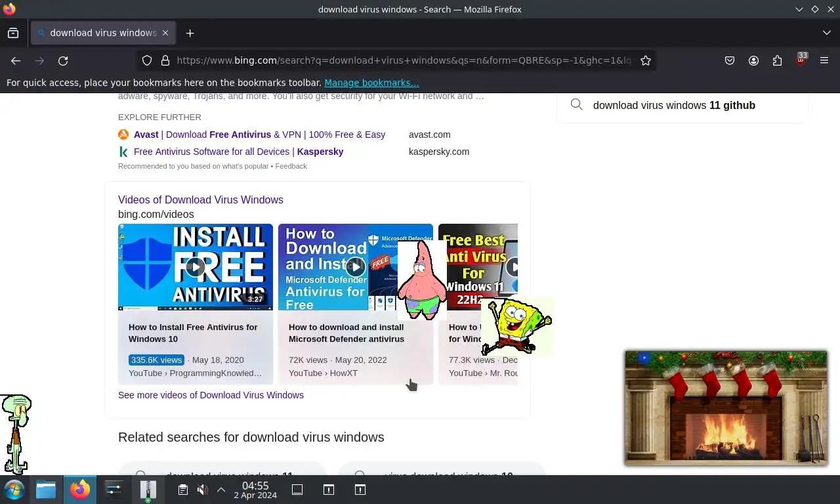Click the dancing Patrick Star character

[422, 280]
